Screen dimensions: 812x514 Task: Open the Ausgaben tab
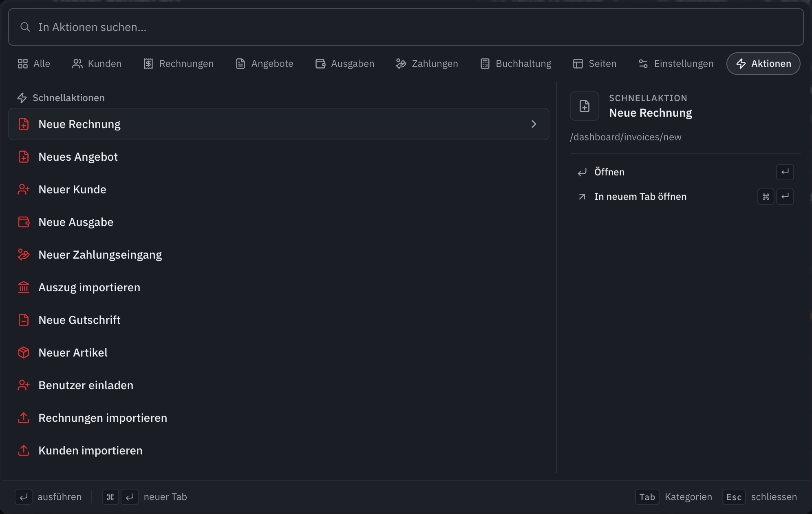345,64
